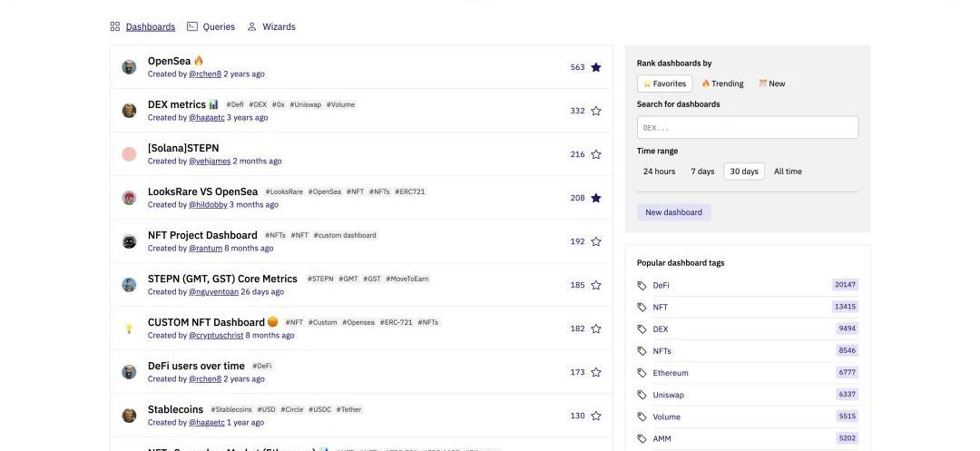Rank dashboards by Trending
The image size is (980, 451).
[x=722, y=83]
